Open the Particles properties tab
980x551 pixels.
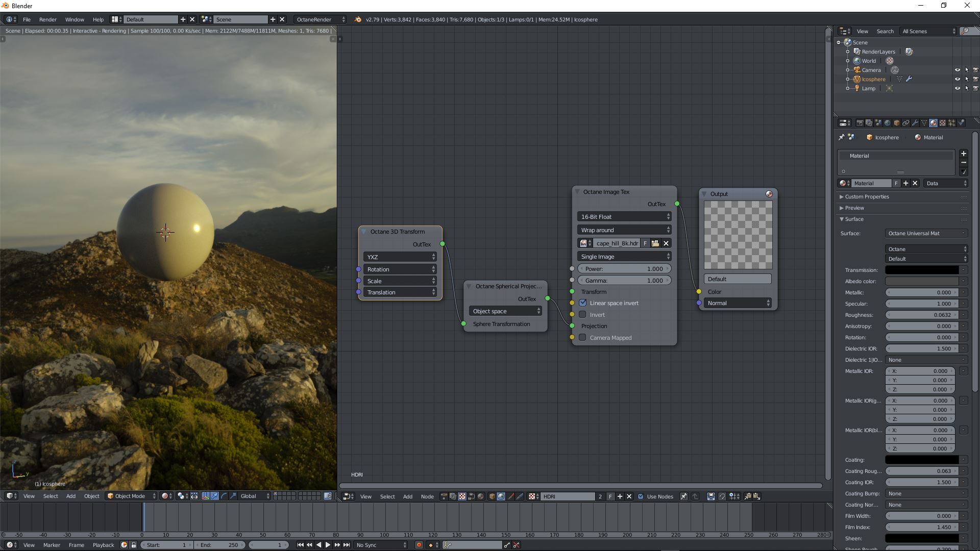pyautogui.click(x=951, y=123)
